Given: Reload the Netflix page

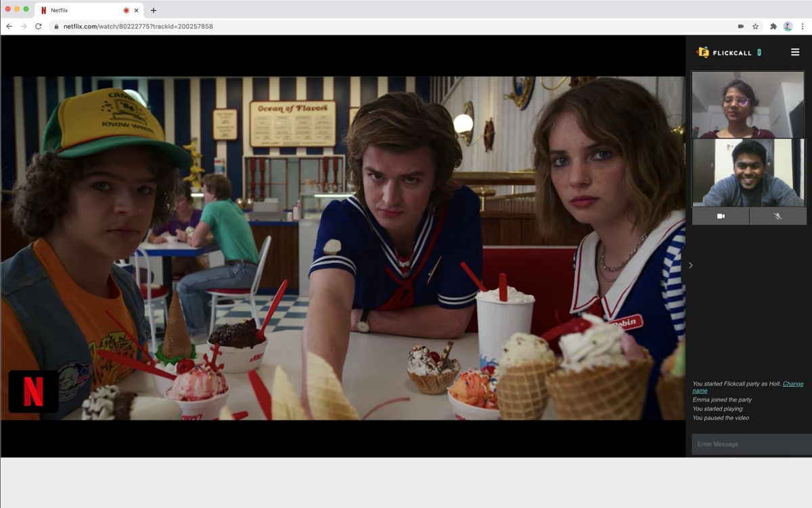Looking at the screenshot, I should [39, 26].
